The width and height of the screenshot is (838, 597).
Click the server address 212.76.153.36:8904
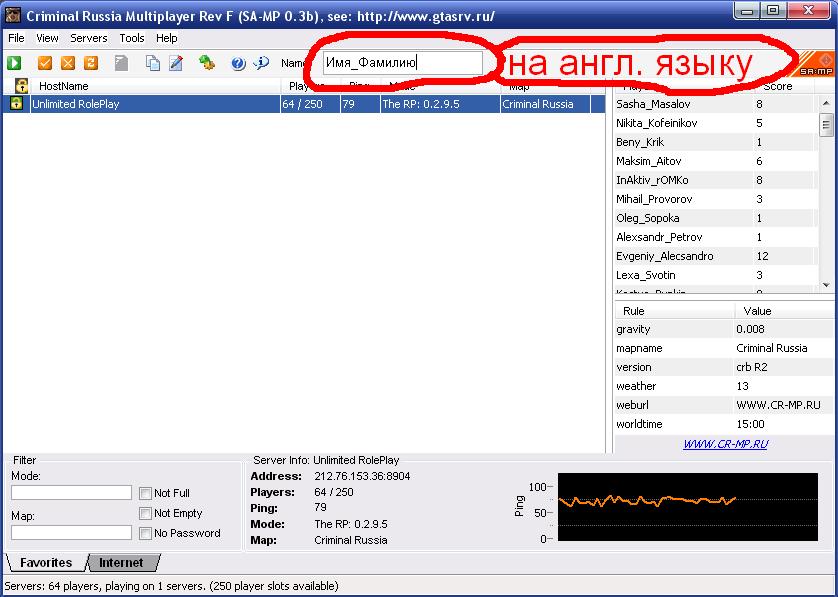click(362, 476)
